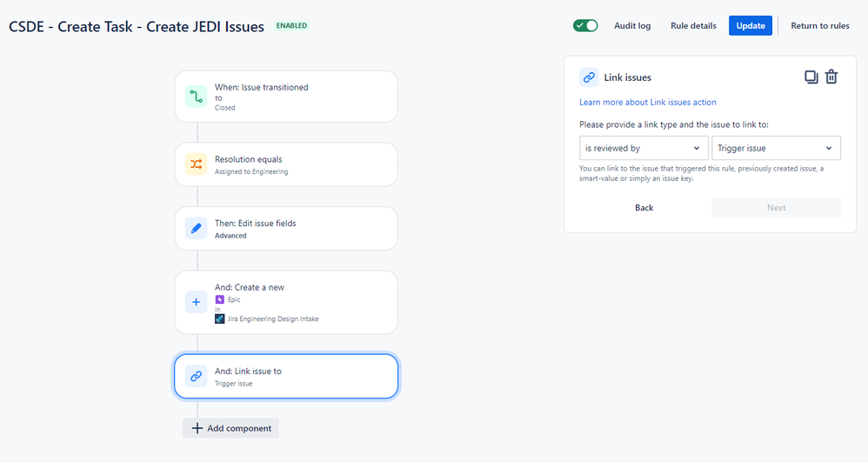Click the Update button
Image resolution: width=868 pixels, height=463 pixels.
pyautogui.click(x=750, y=25)
